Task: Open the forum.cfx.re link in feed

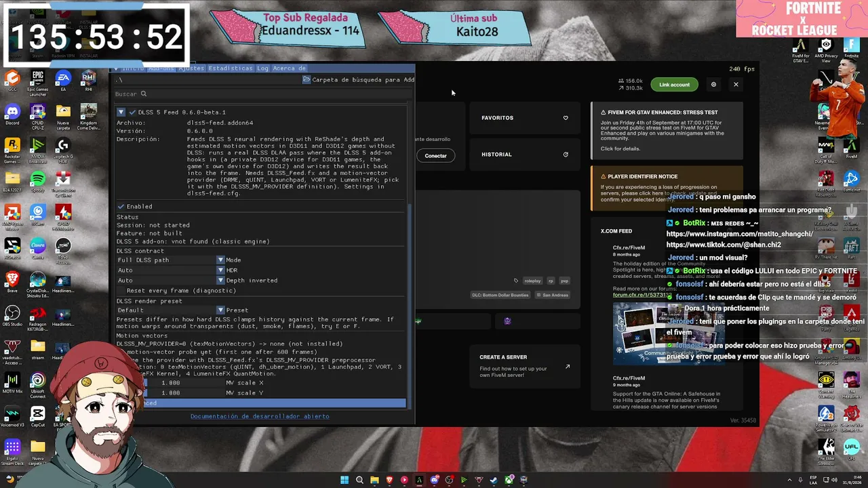Action: [641, 296]
